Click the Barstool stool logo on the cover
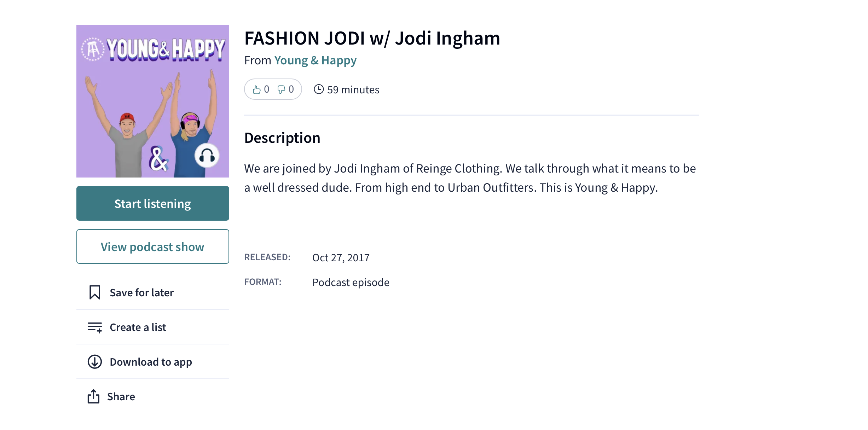868x430 pixels. point(93,49)
